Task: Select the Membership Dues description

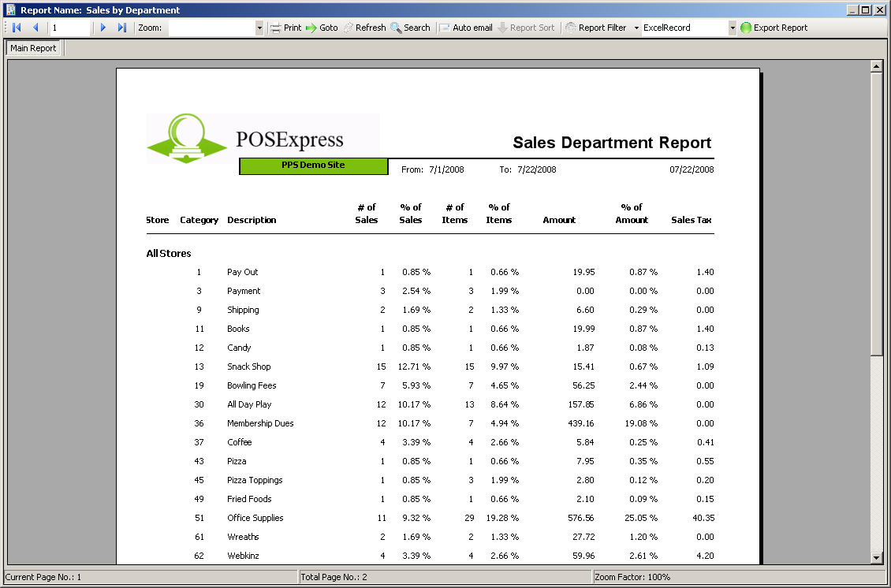Action: 260,423
